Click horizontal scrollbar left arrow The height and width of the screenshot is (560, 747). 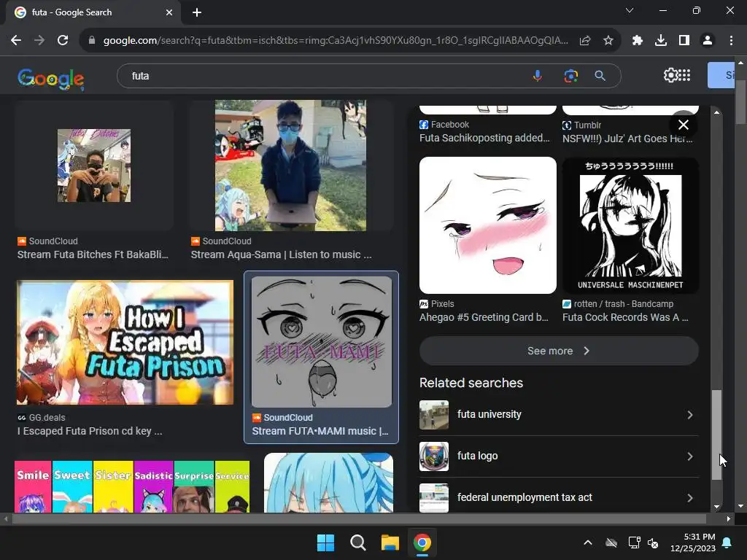click(6, 519)
